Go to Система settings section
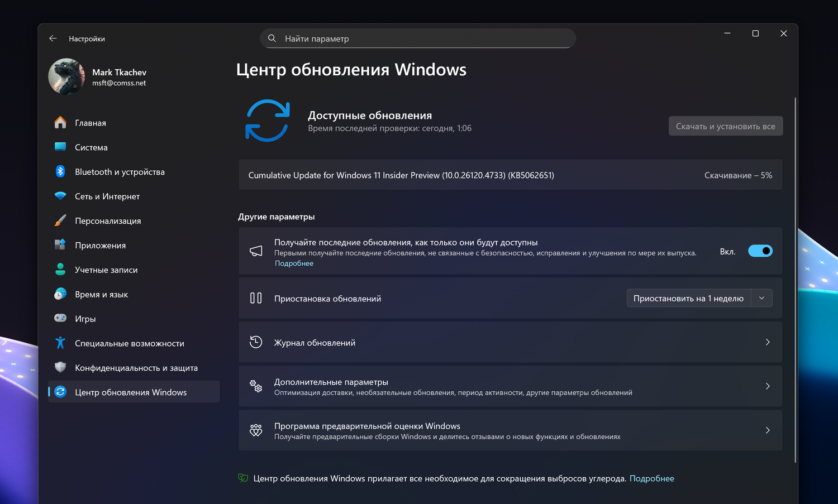 click(x=134, y=147)
